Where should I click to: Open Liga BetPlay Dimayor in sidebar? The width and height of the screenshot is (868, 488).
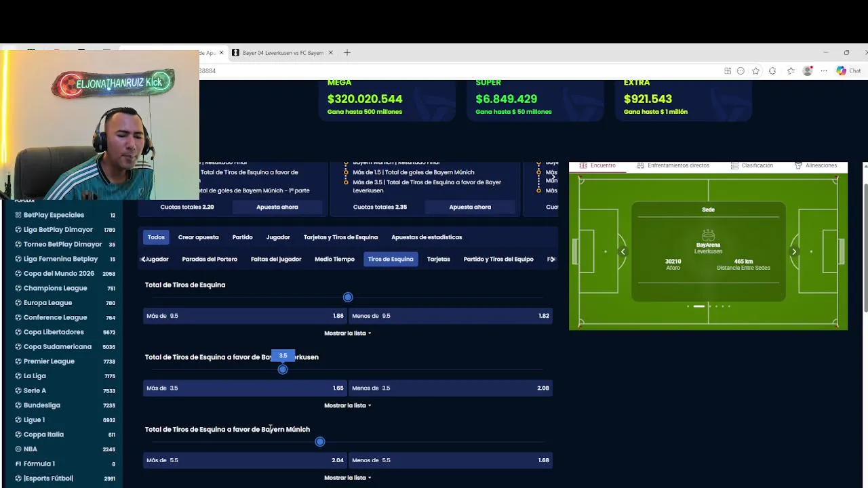pyautogui.click(x=65, y=230)
